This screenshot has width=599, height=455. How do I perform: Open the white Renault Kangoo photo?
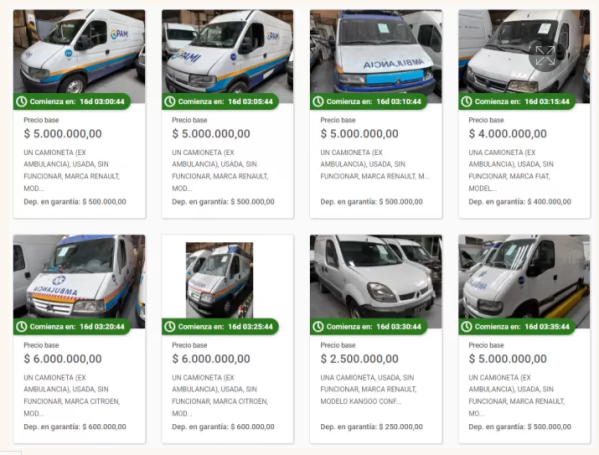[376, 277]
